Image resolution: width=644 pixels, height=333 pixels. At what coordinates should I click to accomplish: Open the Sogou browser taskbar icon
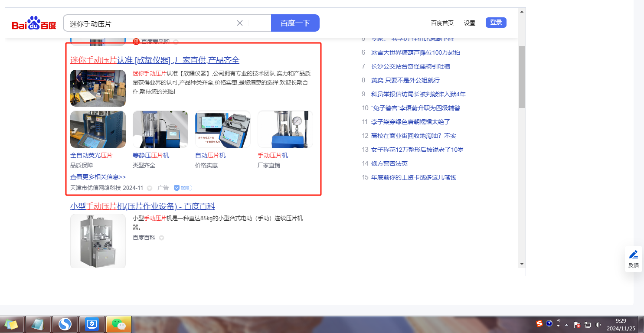(x=65, y=324)
